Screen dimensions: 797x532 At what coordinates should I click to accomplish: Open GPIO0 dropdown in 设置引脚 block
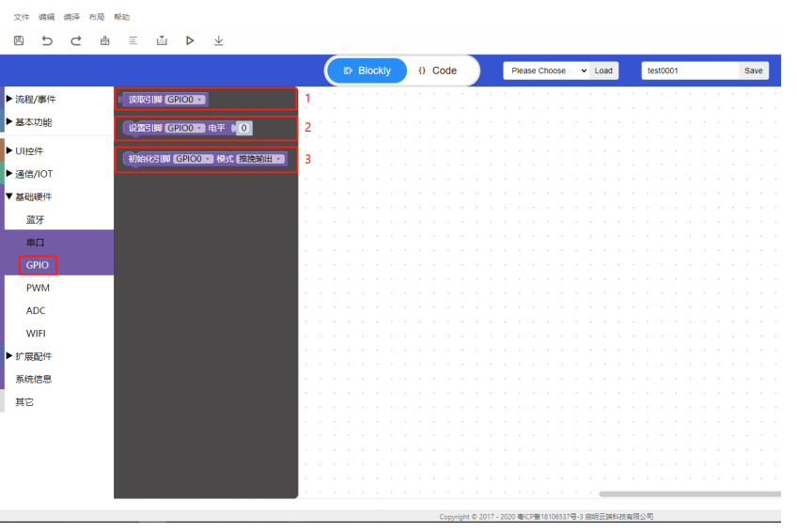(185, 128)
